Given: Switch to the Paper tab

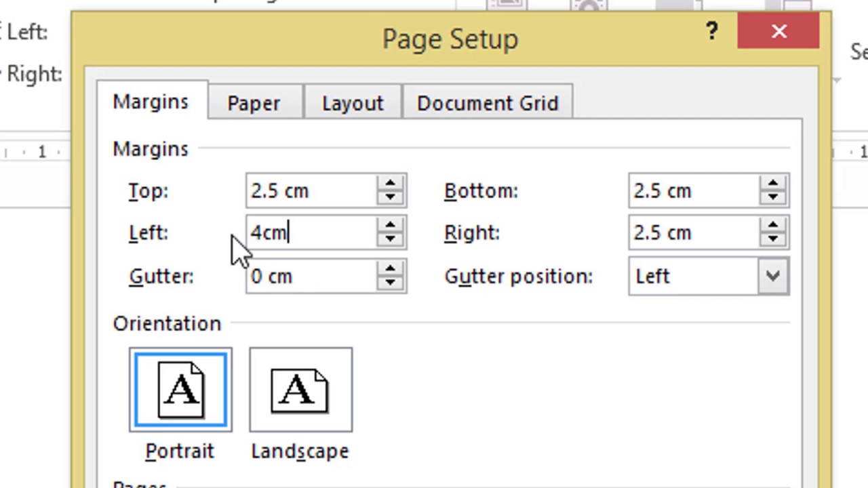Looking at the screenshot, I should tap(254, 103).
